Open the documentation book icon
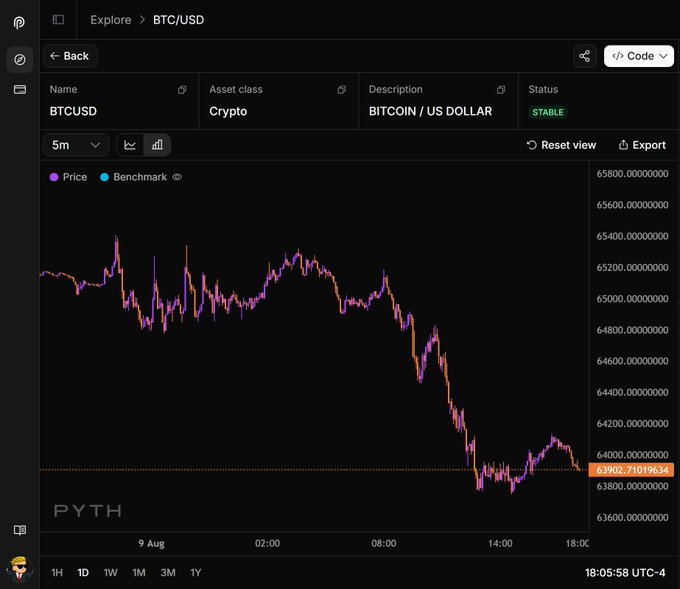 pos(20,530)
